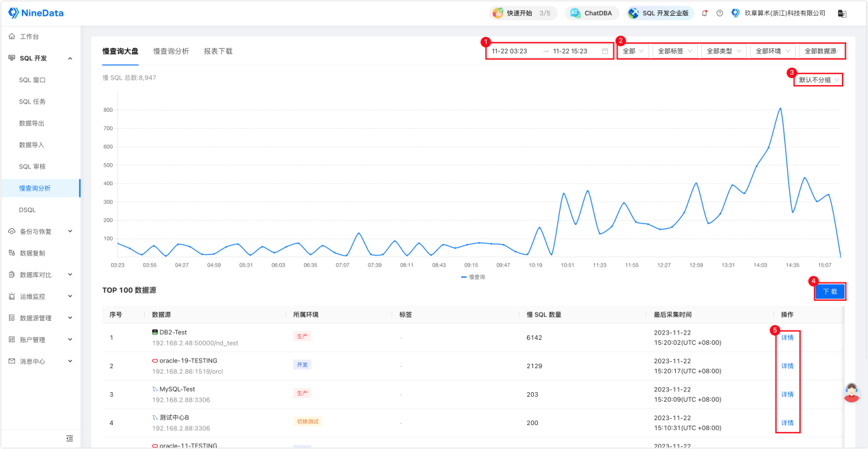This screenshot has height=449, width=868.
Task: Click the end time 11-22 15:23 field
Action: coord(570,51)
